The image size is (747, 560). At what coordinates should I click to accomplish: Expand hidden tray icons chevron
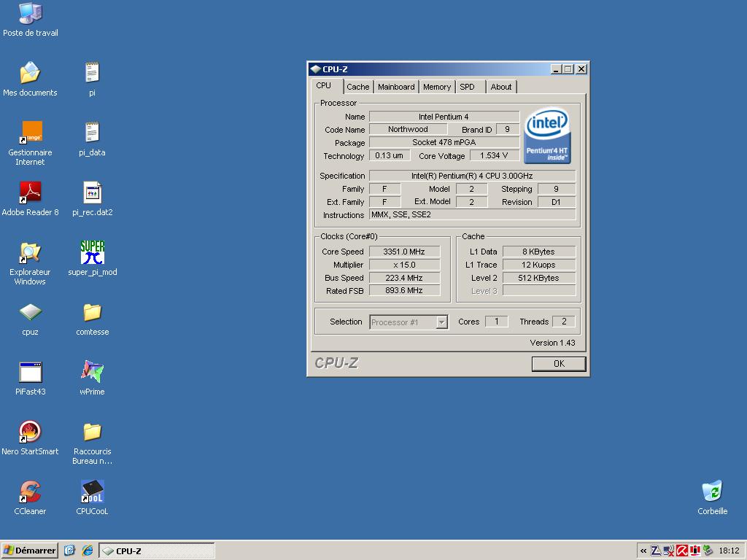click(x=643, y=551)
